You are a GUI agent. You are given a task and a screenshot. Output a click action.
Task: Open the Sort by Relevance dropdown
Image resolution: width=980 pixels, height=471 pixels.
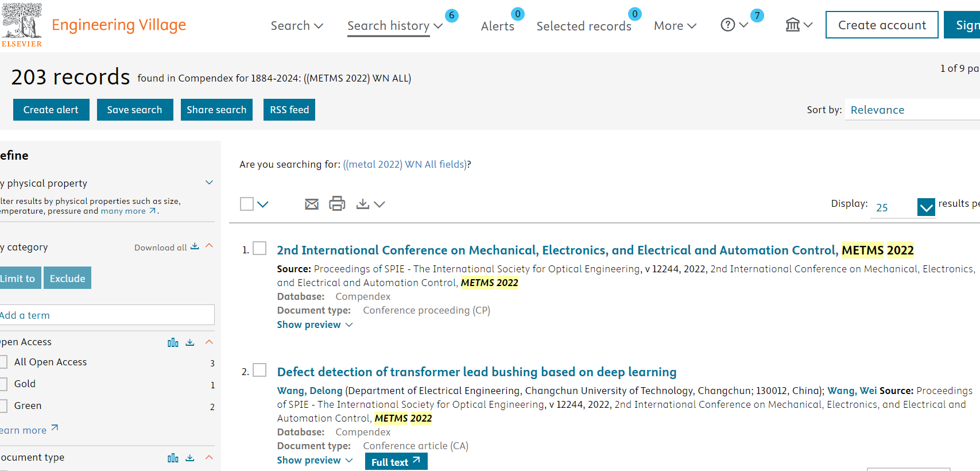(912, 110)
